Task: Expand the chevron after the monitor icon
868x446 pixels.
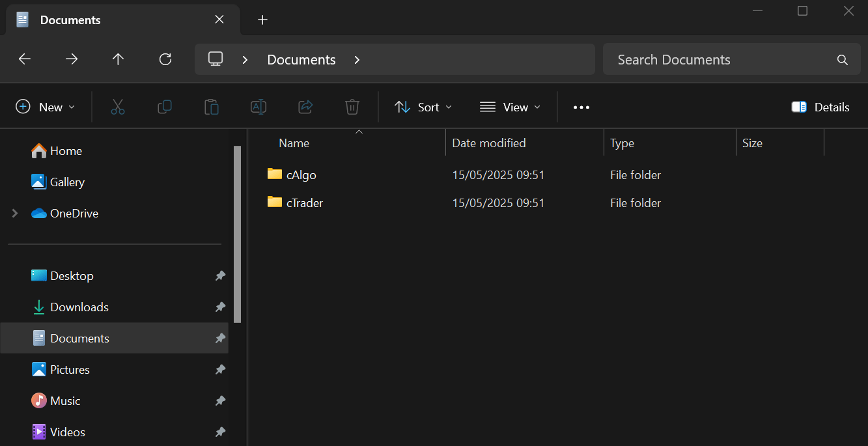Action: point(245,60)
